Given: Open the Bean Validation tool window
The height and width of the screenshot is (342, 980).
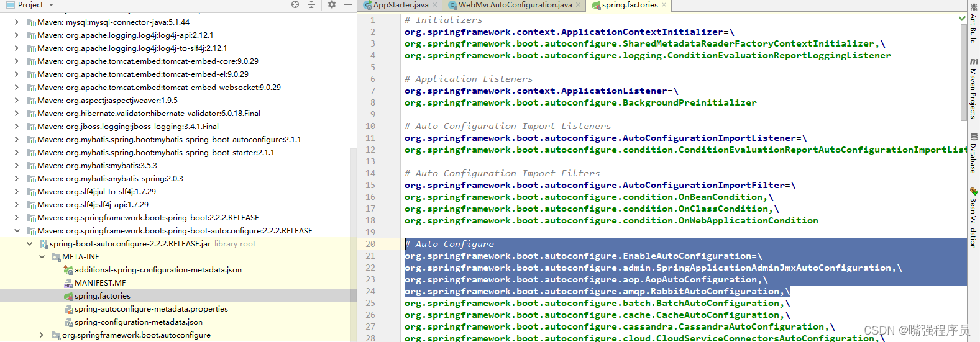Looking at the screenshot, I should point(974,218).
